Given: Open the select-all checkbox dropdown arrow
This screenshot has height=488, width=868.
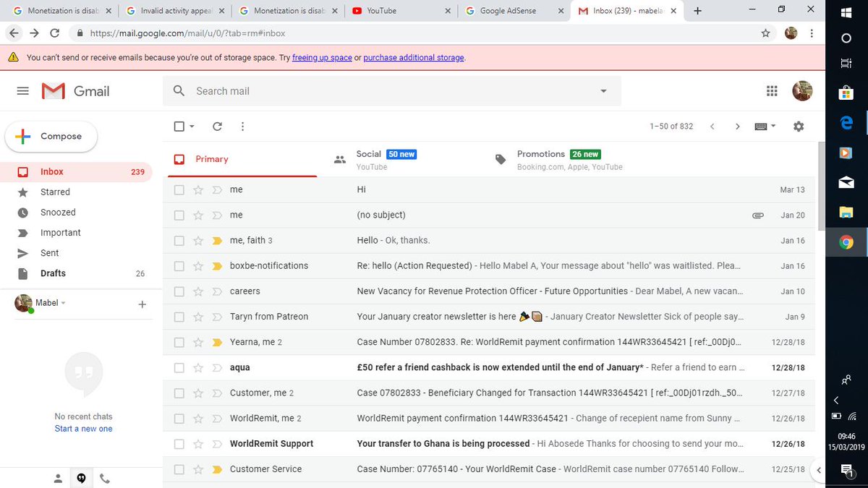Looking at the screenshot, I should (192, 127).
